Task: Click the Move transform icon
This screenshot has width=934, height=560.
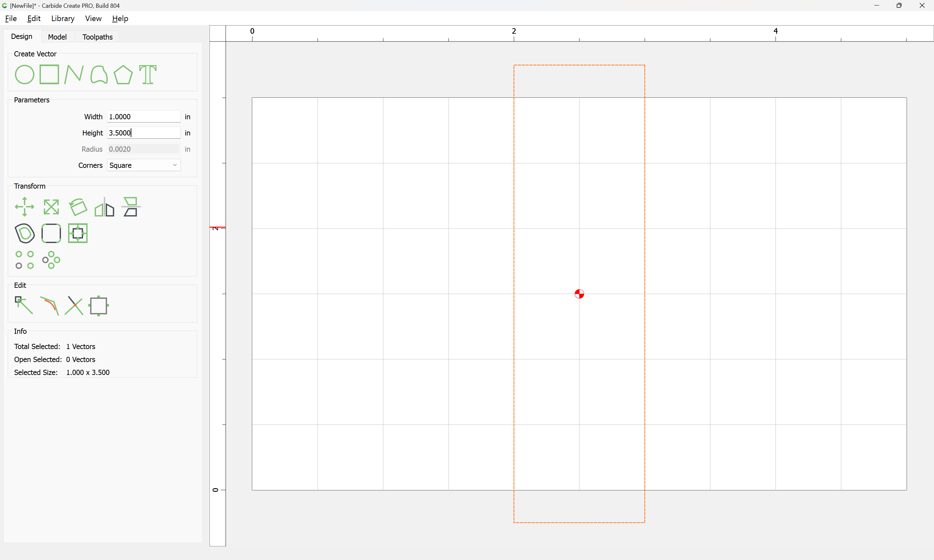Action: [25, 207]
